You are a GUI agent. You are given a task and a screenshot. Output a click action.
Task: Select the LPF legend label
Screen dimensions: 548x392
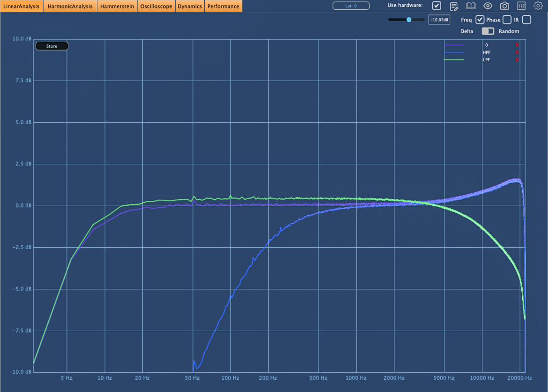[x=487, y=60]
